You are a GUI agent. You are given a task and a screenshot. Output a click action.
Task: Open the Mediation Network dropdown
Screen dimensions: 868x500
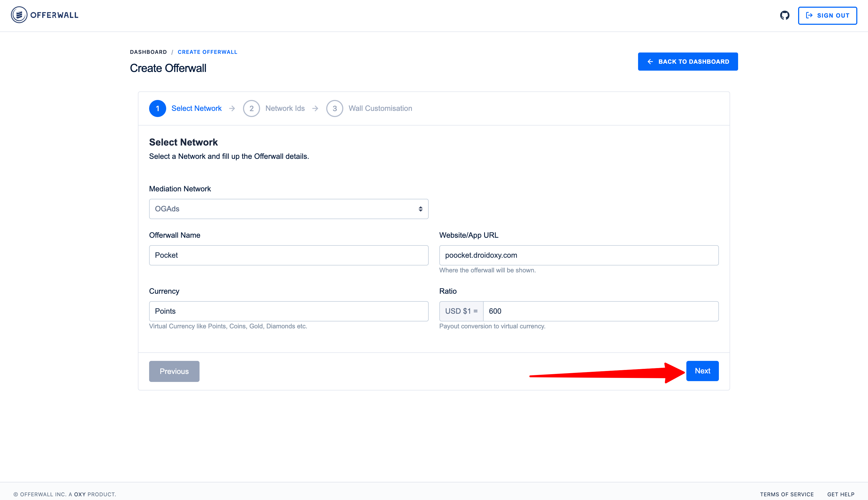coord(288,209)
